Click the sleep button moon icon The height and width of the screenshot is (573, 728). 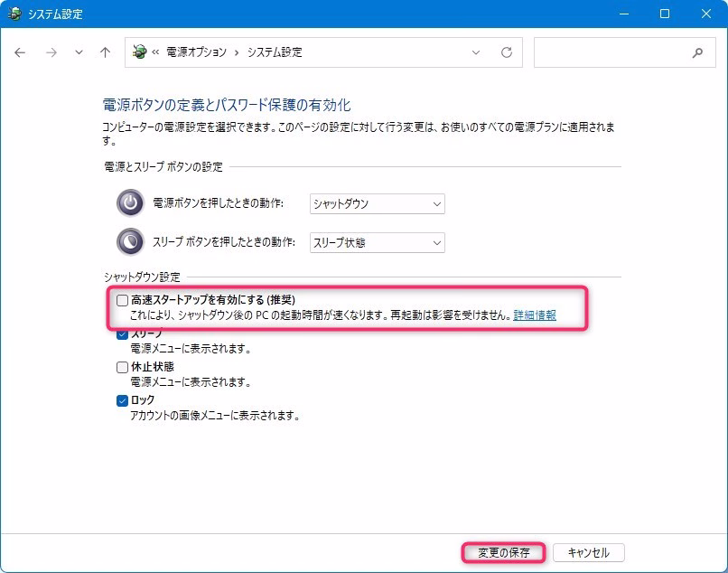[x=130, y=241]
